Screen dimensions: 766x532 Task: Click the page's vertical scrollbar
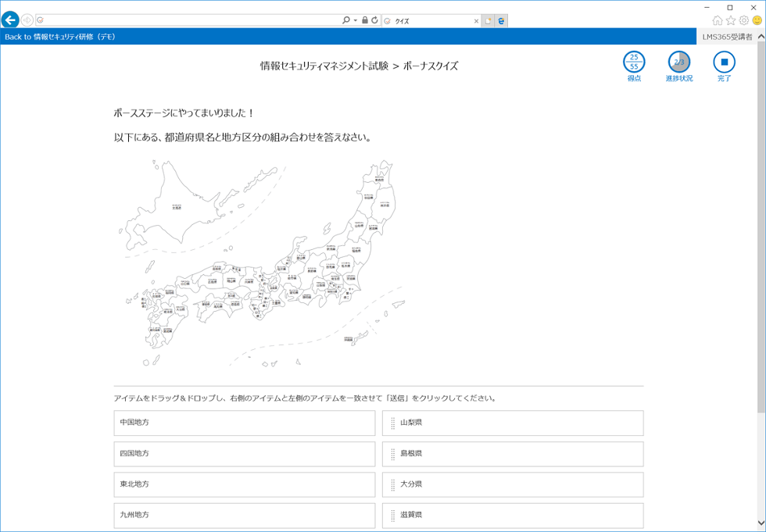click(x=761, y=234)
